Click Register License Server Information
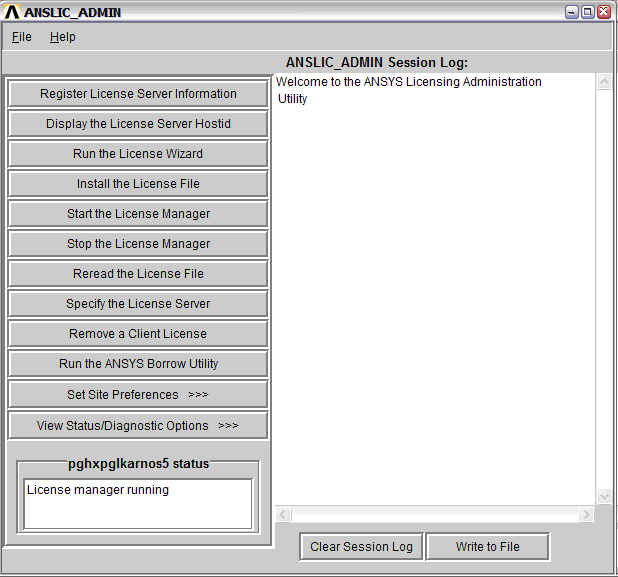This screenshot has height=577, width=618. tap(138, 94)
